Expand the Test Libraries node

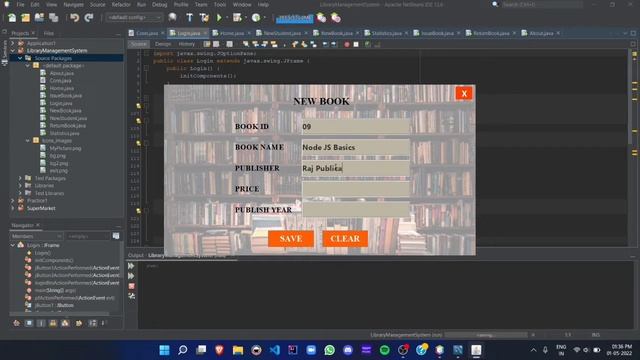(x=20, y=193)
